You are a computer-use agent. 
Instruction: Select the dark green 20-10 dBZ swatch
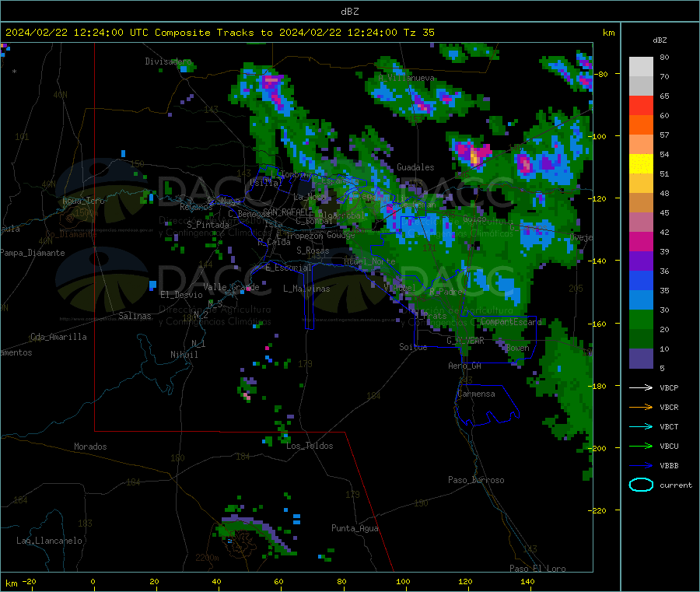click(641, 339)
